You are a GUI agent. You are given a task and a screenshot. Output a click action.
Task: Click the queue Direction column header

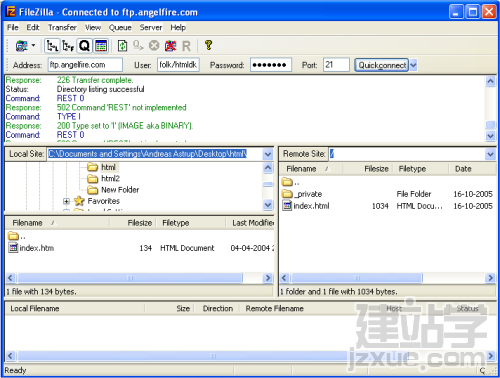pos(218,309)
